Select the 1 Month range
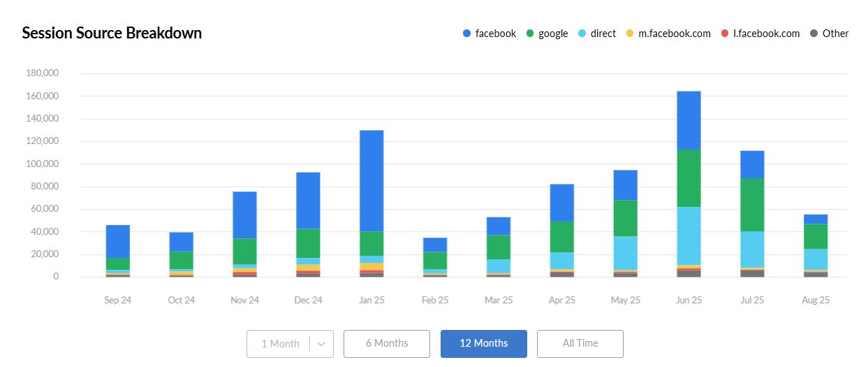The width and height of the screenshot is (868, 367). [279, 344]
